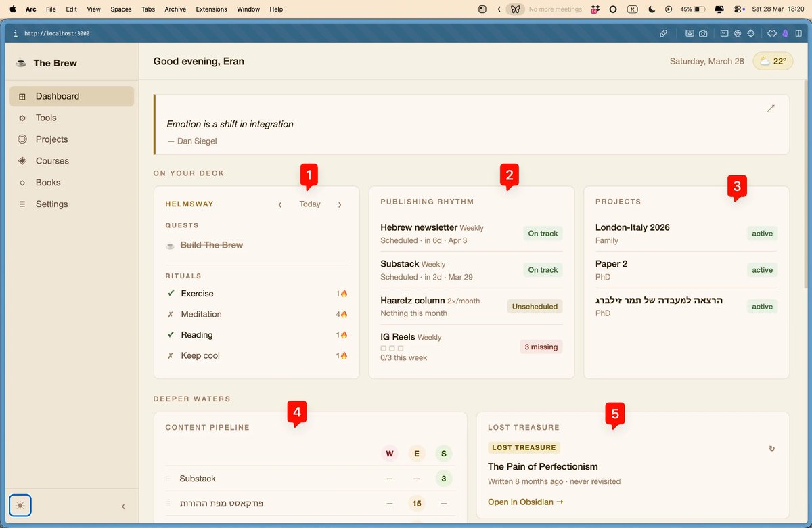Refresh the Lost Treasure note
This screenshot has height=528, width=812.
[772, 448]
